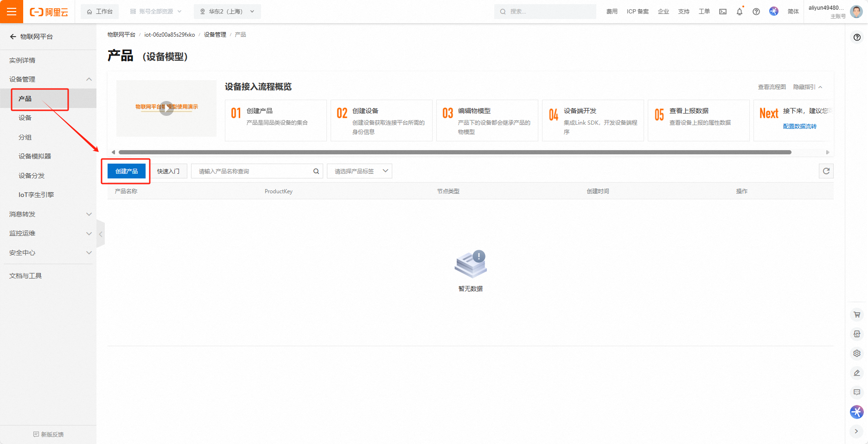868x444 pixels.
Task: Go back using arrow beside 物联网平台
Action: (13, 37)
